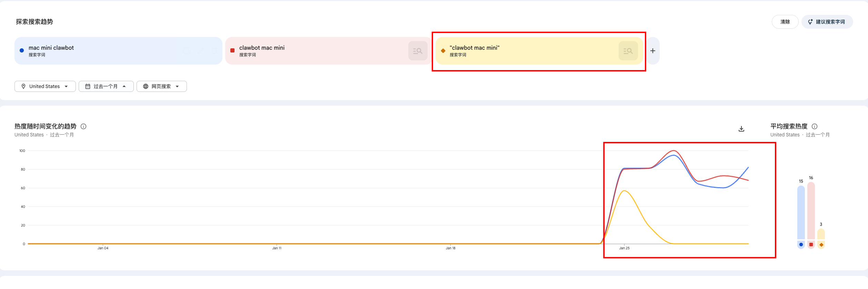Click the location pin icon in the region filter

point(23,86)
